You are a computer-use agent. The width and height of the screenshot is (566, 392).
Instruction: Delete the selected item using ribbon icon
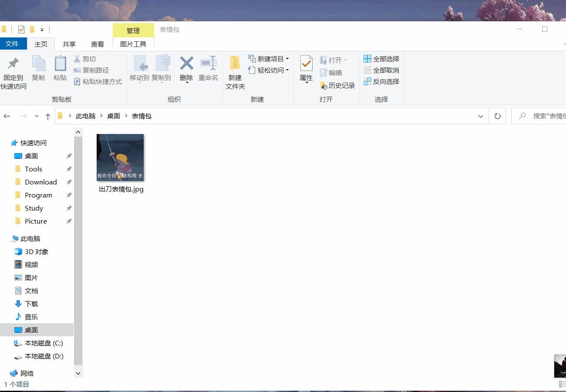[x=186, y=70]
